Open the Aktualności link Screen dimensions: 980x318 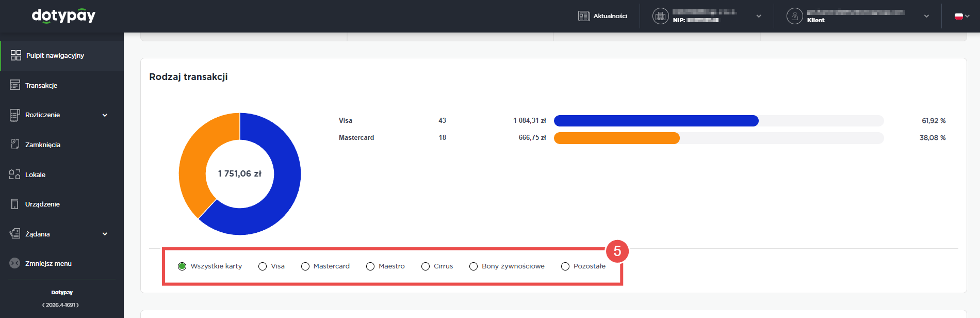[x=610, y=16]
